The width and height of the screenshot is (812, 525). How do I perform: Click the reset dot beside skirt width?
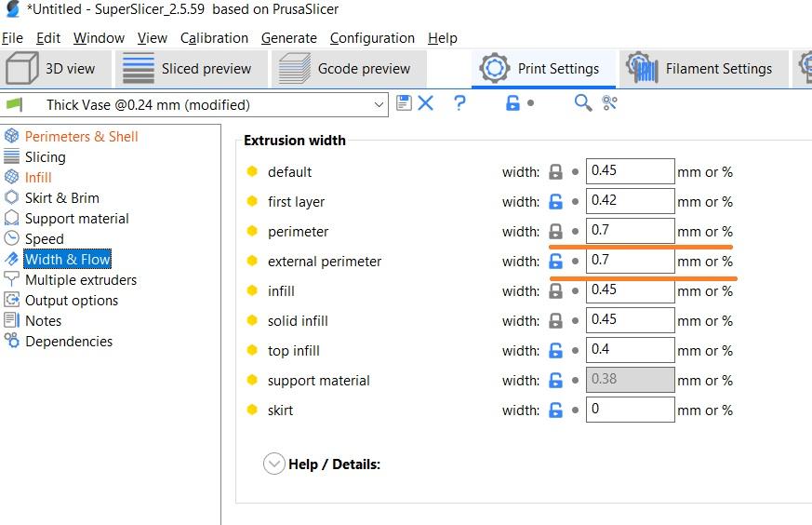click(575, 411)
